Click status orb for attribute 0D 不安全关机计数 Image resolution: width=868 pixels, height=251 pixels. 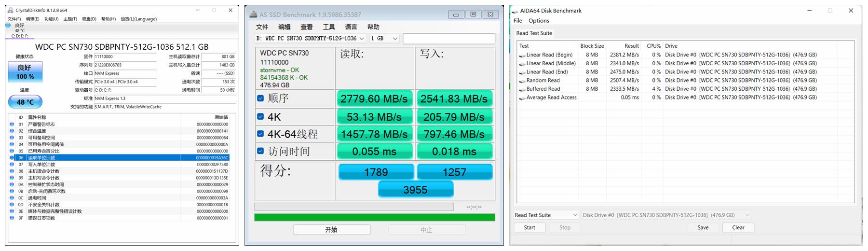[12, 205]
